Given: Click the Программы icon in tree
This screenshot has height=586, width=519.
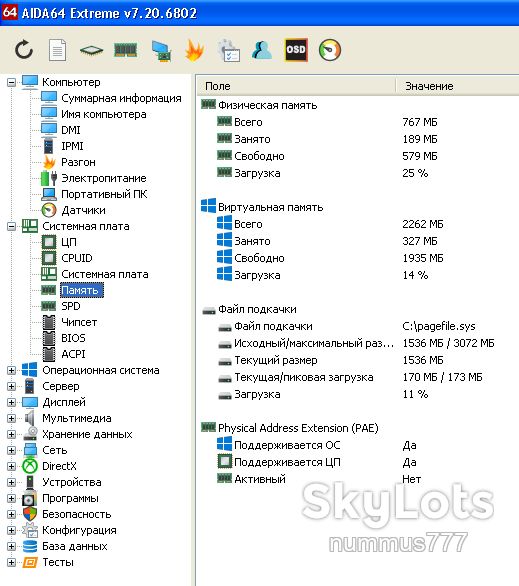Looking at the screenshot, I should [x=30, y=498].
